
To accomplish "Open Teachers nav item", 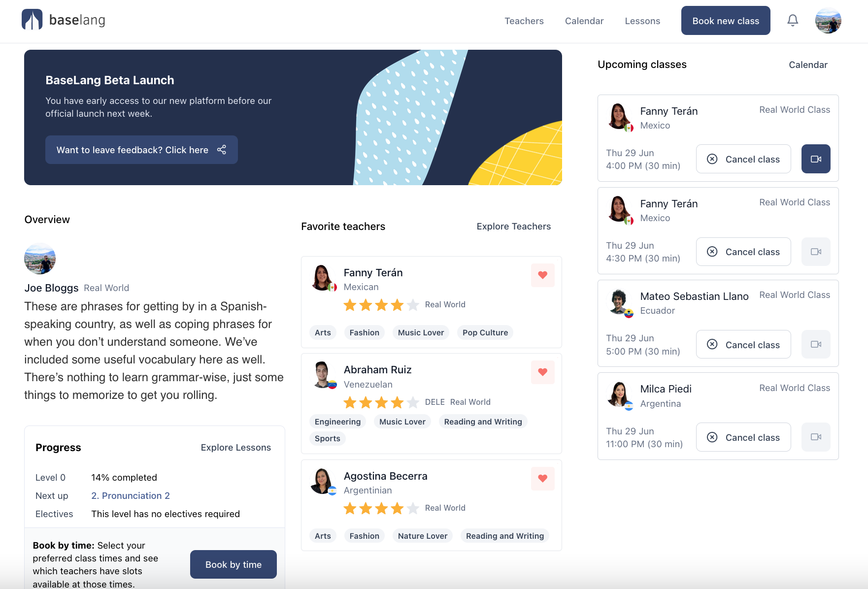I will pos(524,21).
